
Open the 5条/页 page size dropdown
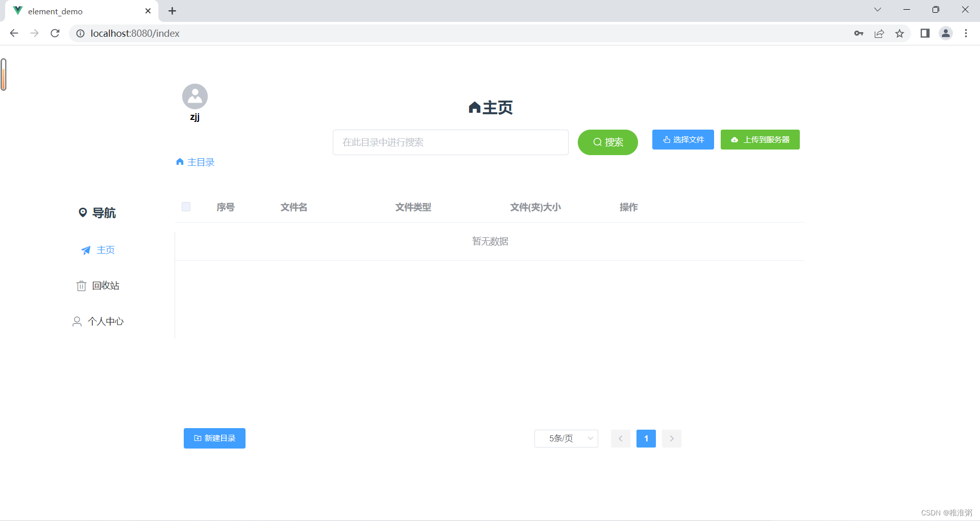click(x=566, y=438)
